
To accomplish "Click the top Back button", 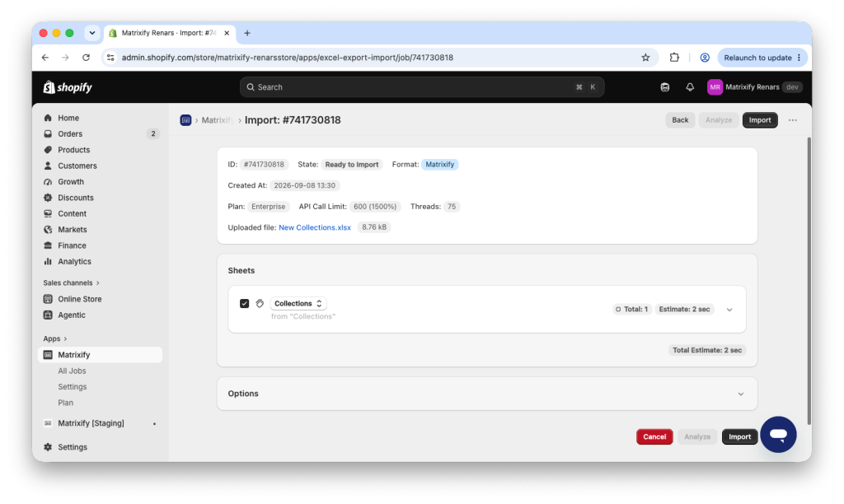I will 680,120.
